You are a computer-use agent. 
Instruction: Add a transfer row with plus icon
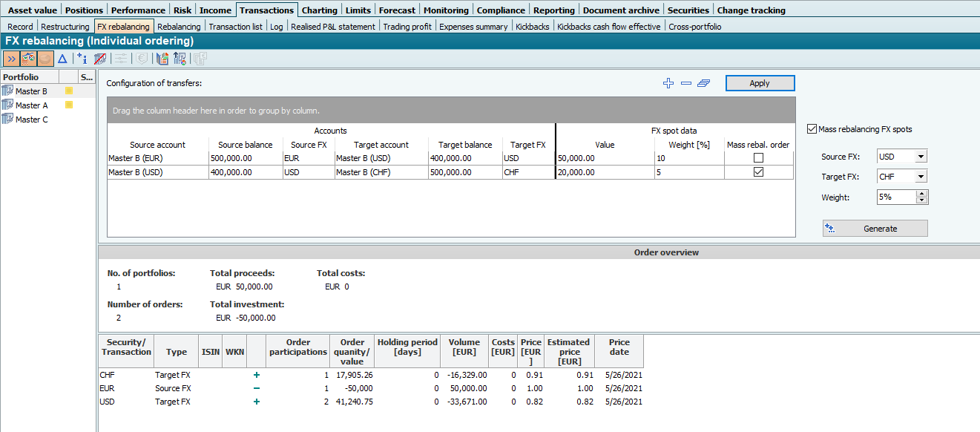pos(668,83)
